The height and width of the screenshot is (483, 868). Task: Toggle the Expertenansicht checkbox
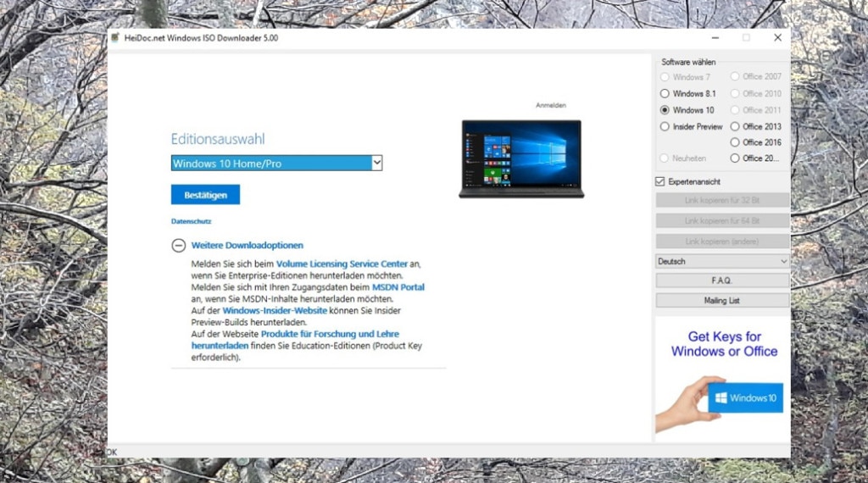(x=660, y=181)
